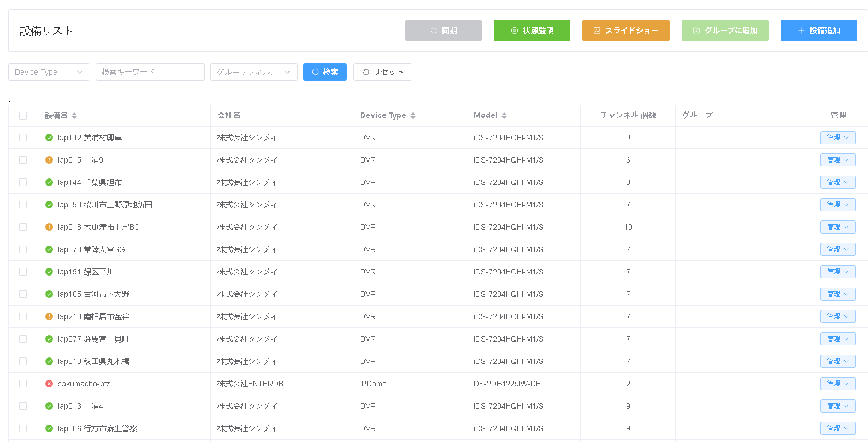Check the box for sakumacho-ptz row
The height and width of the screenshot is (442, 868).
coord(23,384)
